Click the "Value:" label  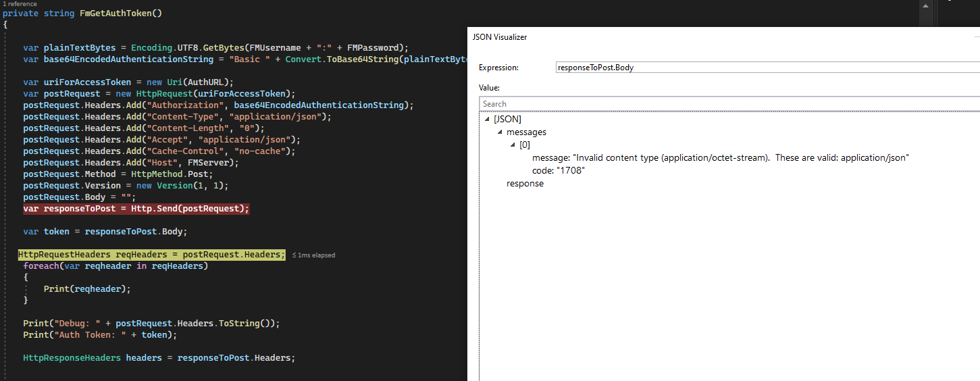click(489, 88)
